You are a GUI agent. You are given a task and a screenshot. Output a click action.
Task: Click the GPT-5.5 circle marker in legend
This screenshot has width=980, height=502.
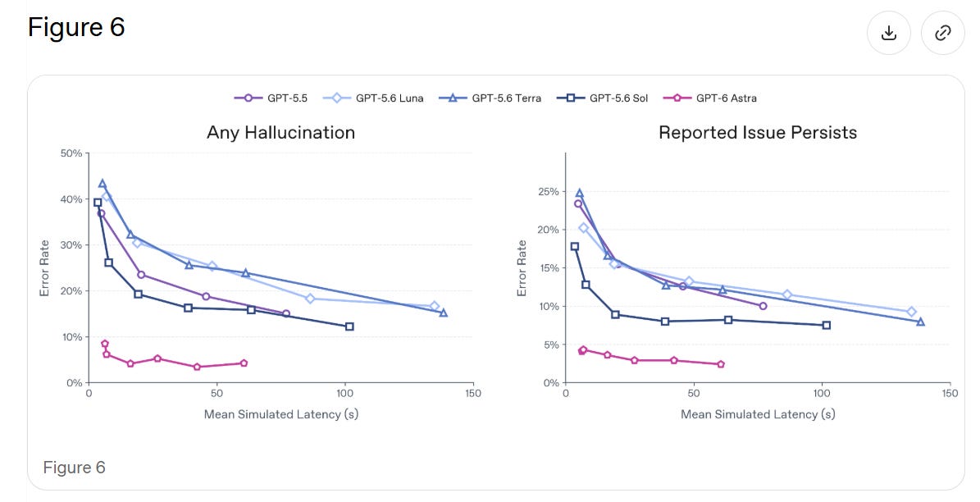tap(248, 98)
